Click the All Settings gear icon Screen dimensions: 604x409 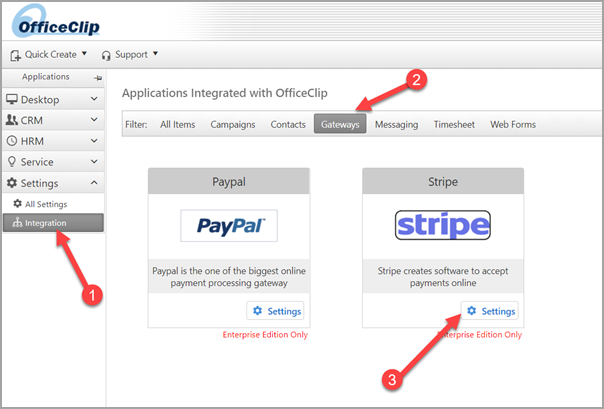click(x=17, y=203)
